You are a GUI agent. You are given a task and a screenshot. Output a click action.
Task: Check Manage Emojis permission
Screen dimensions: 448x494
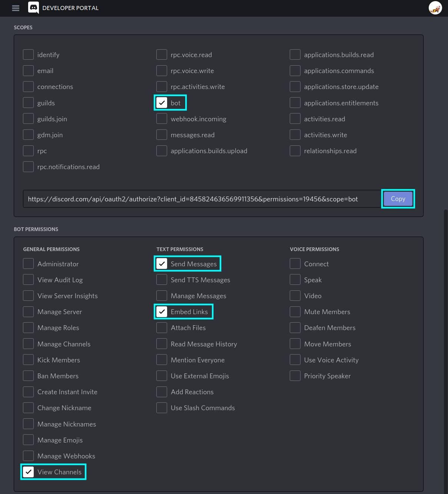28,440
